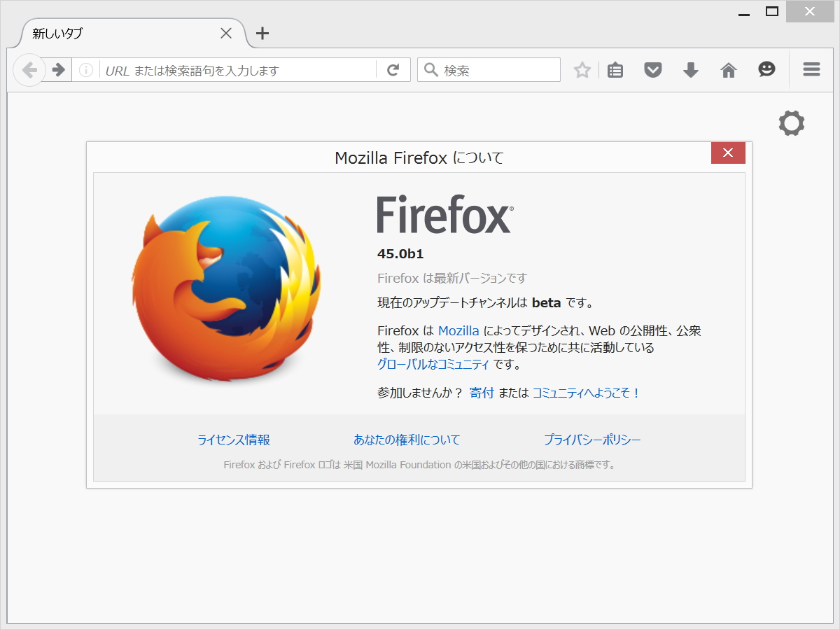
Task: Follow the Mozilla link in the dialog
Action: click(458, 330)
